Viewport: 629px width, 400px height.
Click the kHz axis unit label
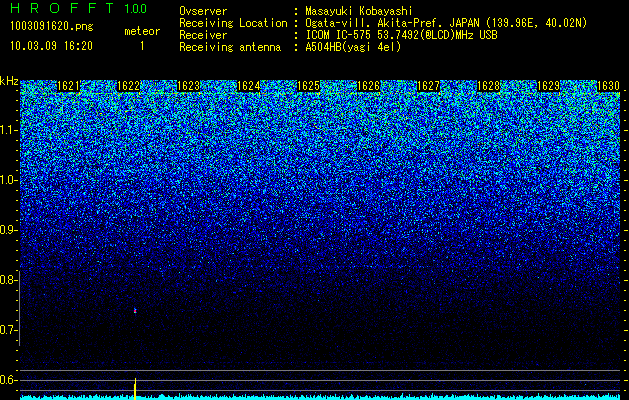[9, 81]
